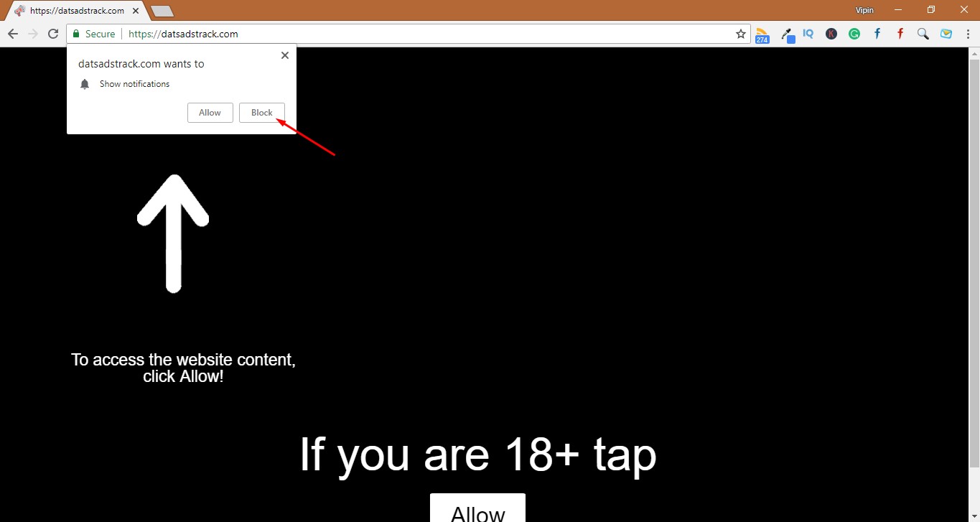The height and width of the screenshot is (522, 980).
Task: Select the ColorZilla eyedropper extension icon
Action: [x=788, y=34]
